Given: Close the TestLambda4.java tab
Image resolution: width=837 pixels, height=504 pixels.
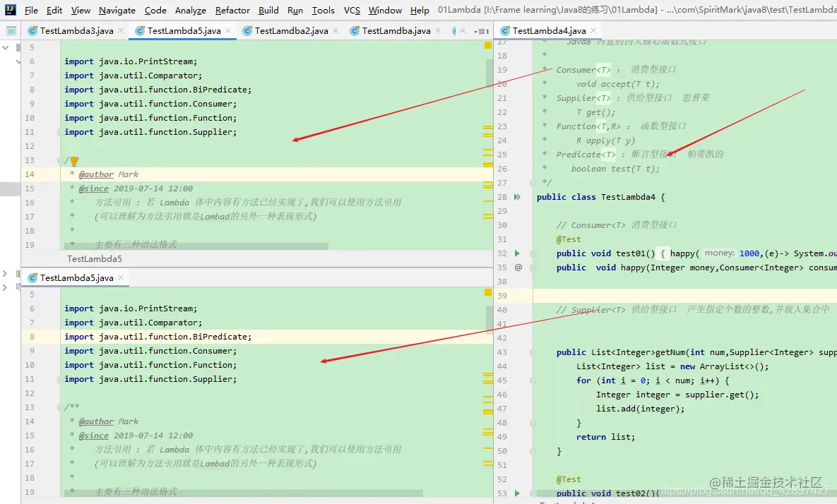Looking at the screenshot, I should 593,31.
